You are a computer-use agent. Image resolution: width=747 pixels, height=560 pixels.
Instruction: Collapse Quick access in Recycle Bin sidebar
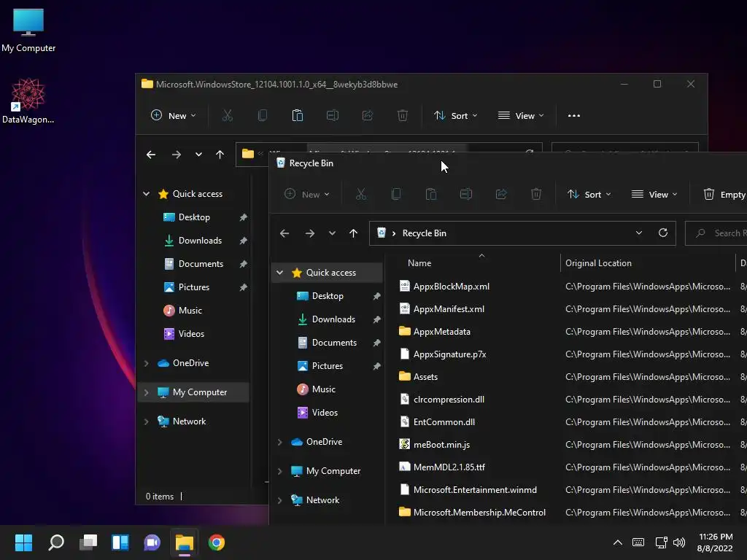pyautogui.click(x=279, y=273)
